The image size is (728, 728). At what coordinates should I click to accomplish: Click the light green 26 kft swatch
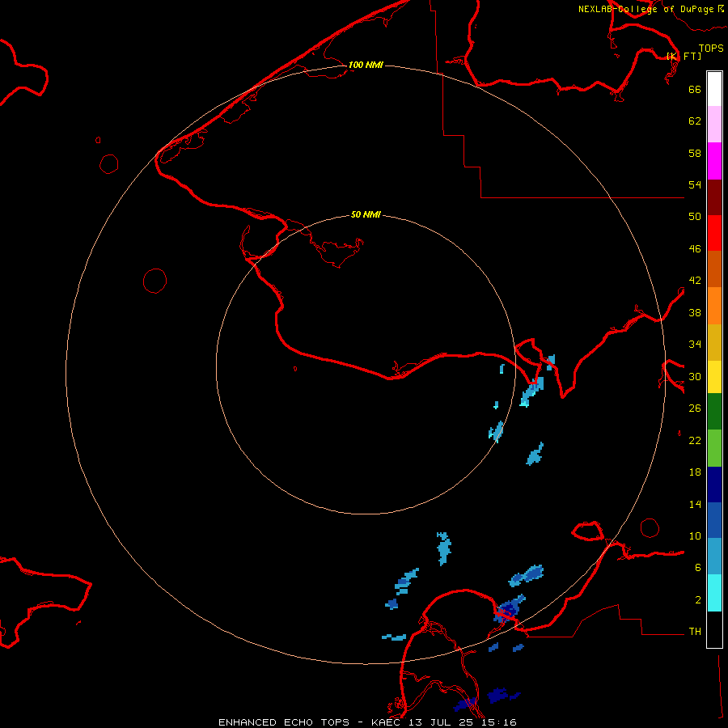point(714,448)
